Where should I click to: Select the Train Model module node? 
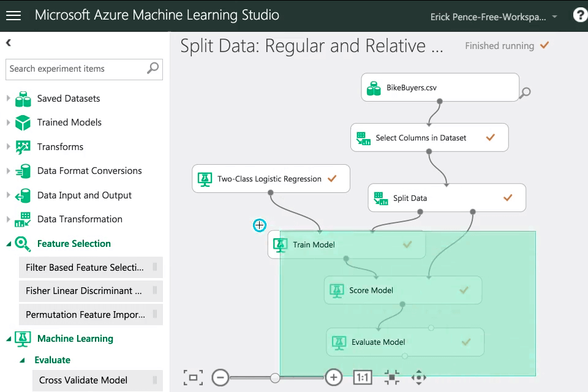click(347, 244)
